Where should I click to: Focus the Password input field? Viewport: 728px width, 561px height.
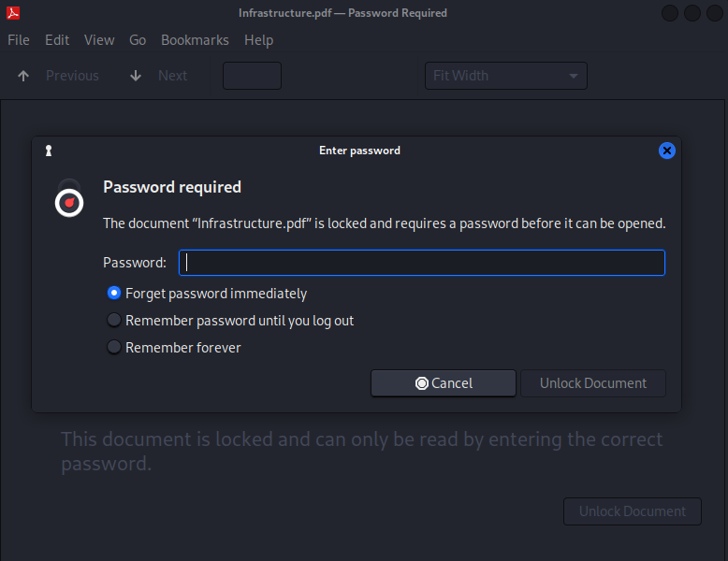(x=422, y=263)
